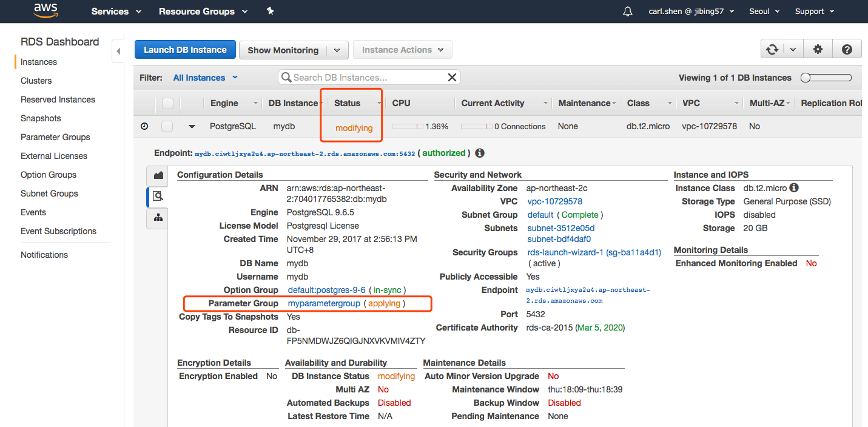Open the replication hierarchy tab icon
Image resolution: width=868 pixels, height=427 pixels.
(158, 218)
